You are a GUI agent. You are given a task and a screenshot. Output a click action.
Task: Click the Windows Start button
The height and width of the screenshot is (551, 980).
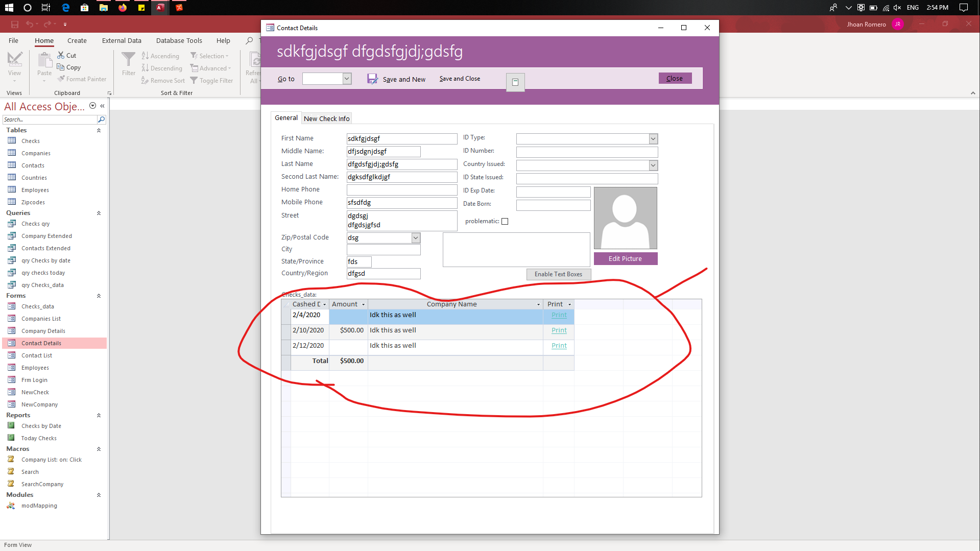(x=9, y=8)
